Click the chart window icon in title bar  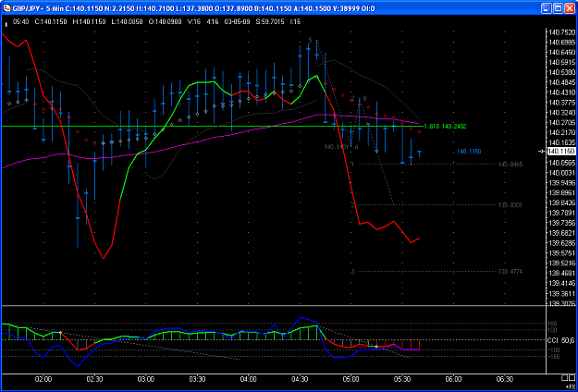(x=7, y=8)
